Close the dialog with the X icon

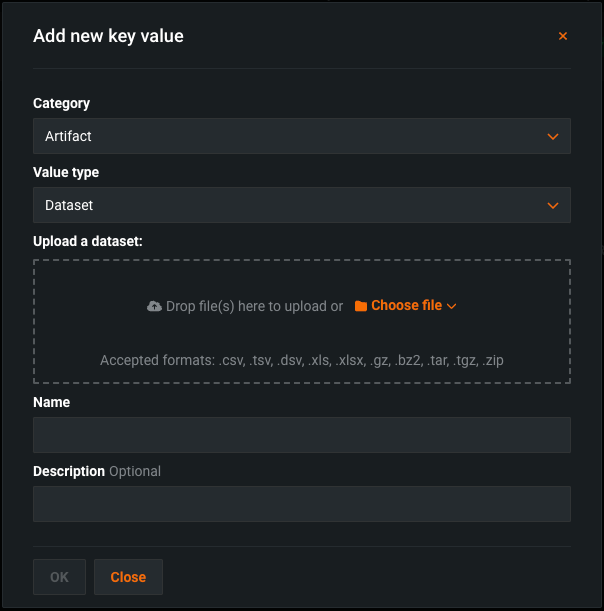tap(563, 36)
